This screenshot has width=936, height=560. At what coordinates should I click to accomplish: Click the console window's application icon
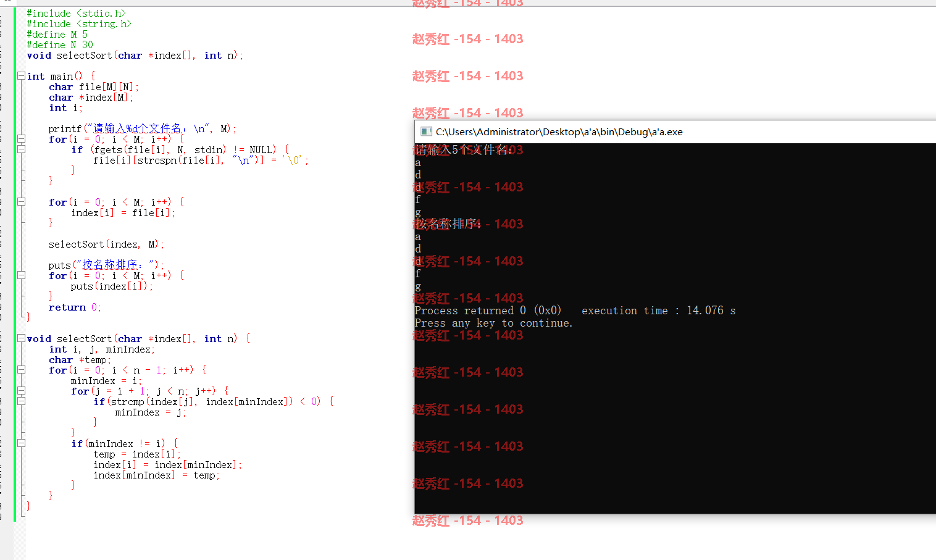425,132
